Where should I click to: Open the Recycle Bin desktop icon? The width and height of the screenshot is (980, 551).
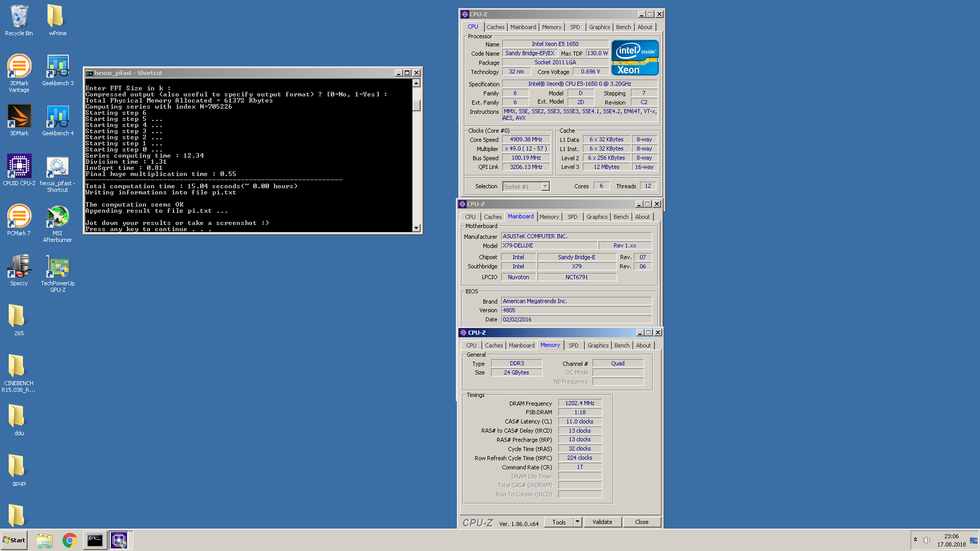click(x=19, y=20)
